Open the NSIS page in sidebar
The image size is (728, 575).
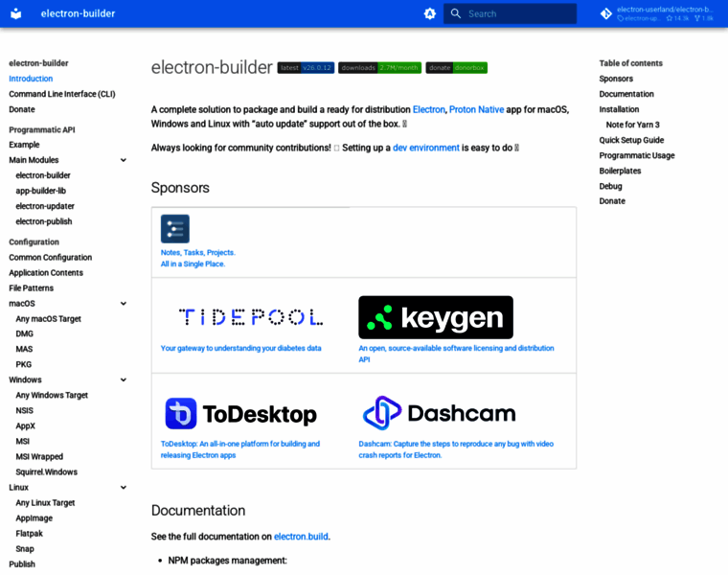(x=25, y=410)
